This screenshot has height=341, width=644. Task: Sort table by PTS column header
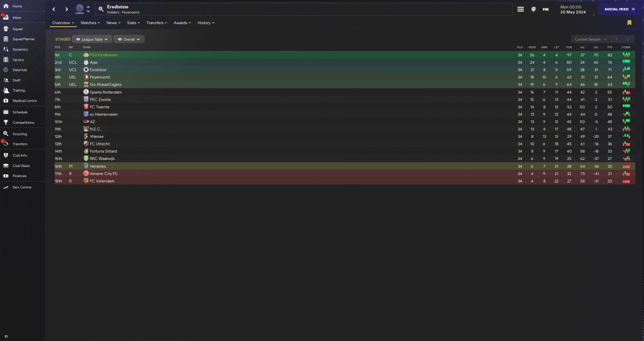pyautogui.click(x=610, y=47)
